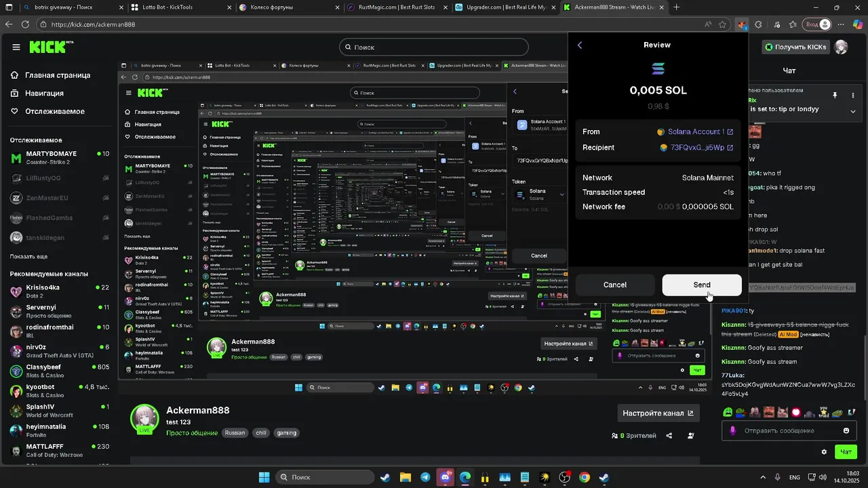Click the taskbar Поиск search box

tap(324, 477)
